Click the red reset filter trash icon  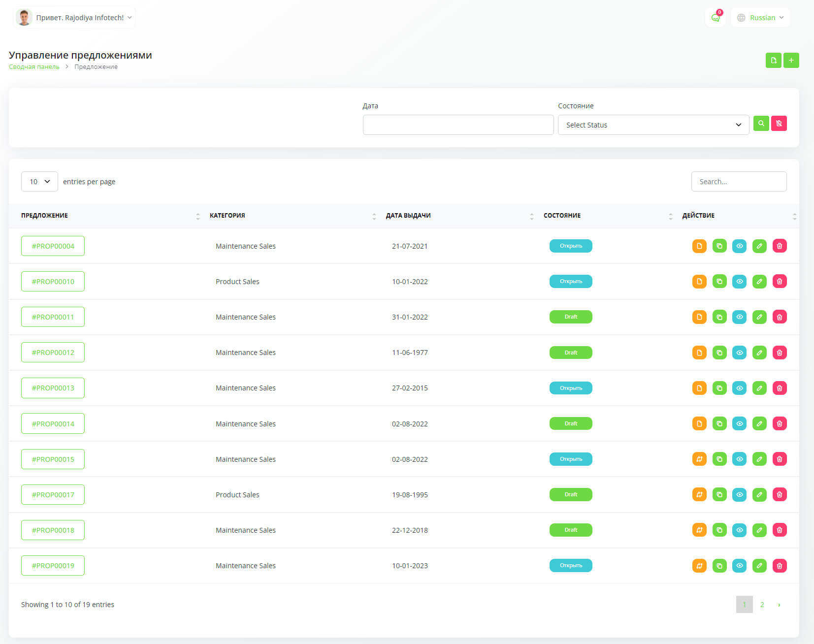click(x=779, y=124)
